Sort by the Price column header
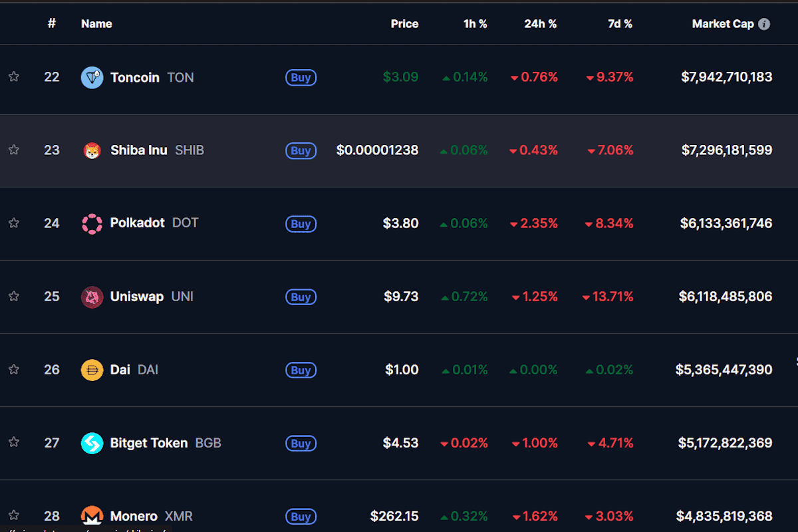Screen dimensions: 798x532 click(404, 24)
